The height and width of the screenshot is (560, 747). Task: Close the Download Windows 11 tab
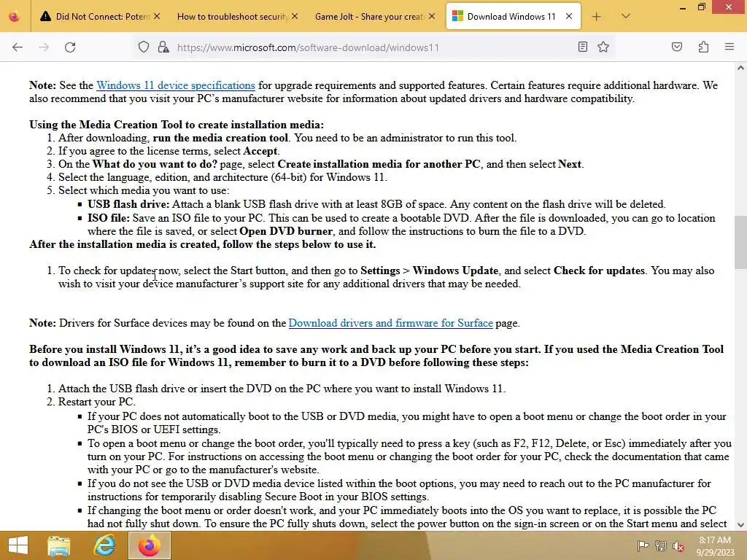[569, 16]
